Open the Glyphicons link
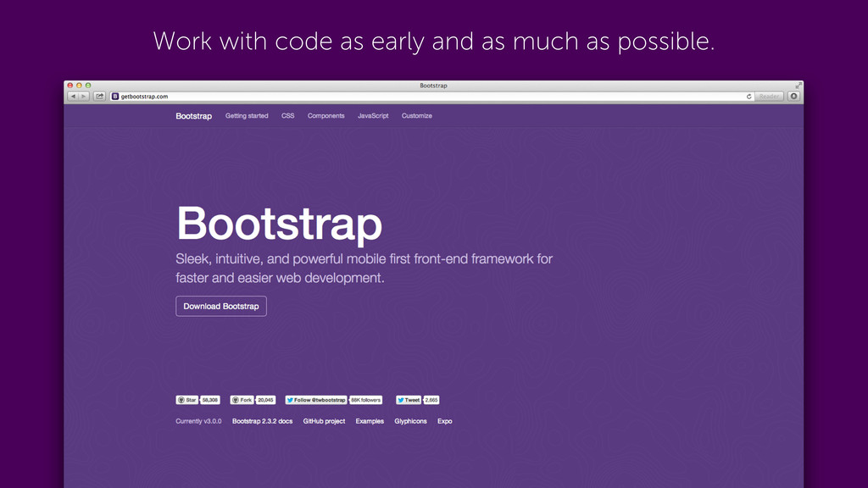Image resolution: width=868 pixels, height=488 pixels. coord(410,421)
